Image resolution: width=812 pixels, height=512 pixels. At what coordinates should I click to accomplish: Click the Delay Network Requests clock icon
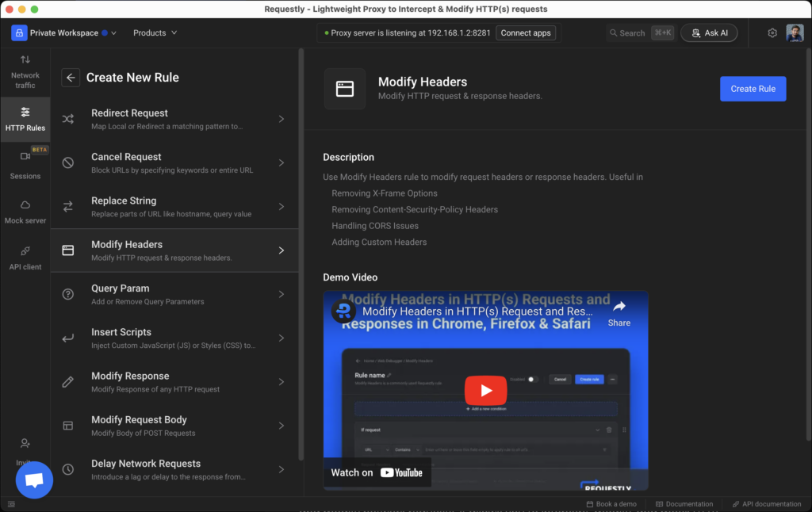tap(68, 469)
